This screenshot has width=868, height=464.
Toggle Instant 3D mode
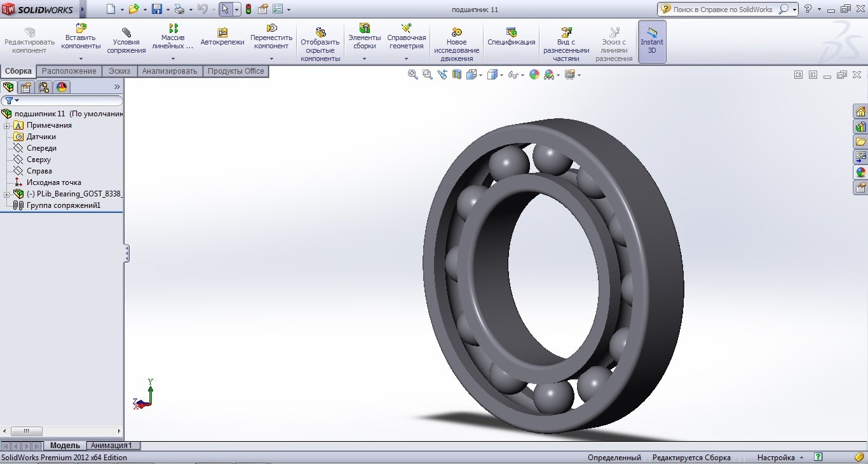(652, 41)
